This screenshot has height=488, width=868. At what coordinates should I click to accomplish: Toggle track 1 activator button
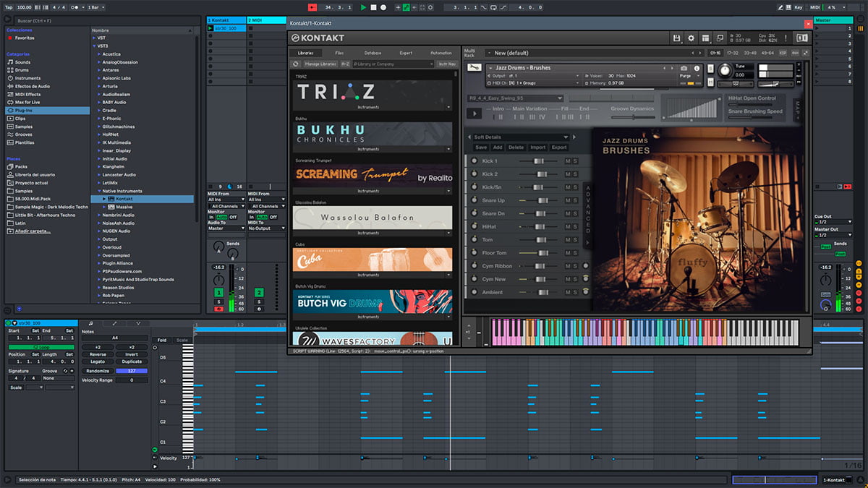click(218, 292)
